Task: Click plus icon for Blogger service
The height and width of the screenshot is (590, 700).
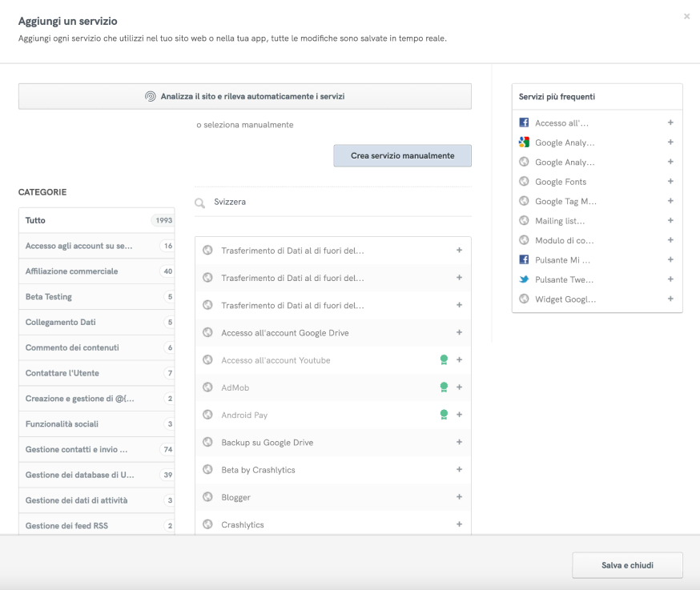Action: point(459,497)
